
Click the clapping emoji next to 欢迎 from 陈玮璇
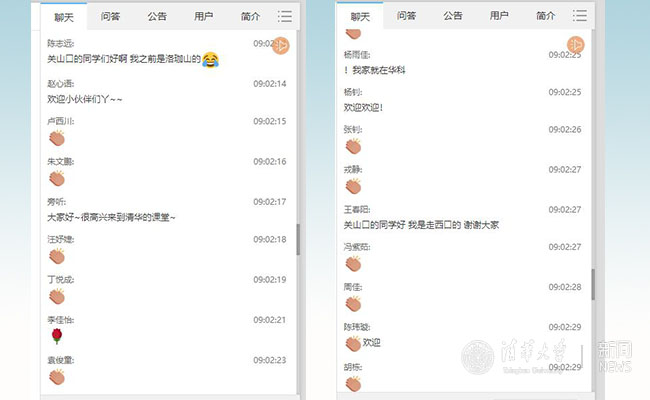pos(352,343)
